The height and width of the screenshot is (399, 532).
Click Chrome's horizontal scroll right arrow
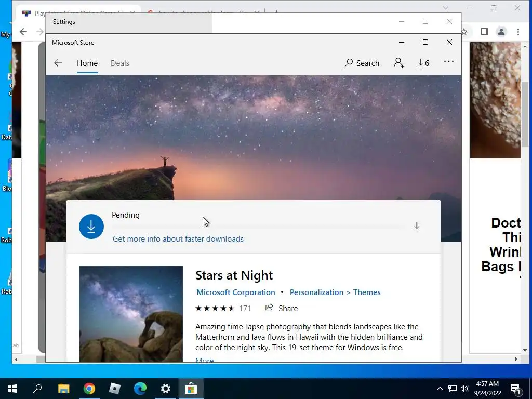[516, 359]
